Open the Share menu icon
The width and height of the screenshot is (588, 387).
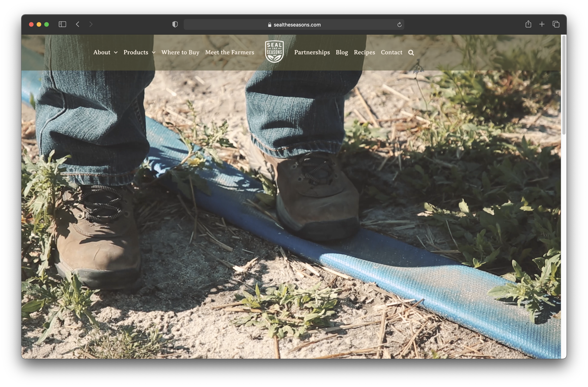[528, 24]
